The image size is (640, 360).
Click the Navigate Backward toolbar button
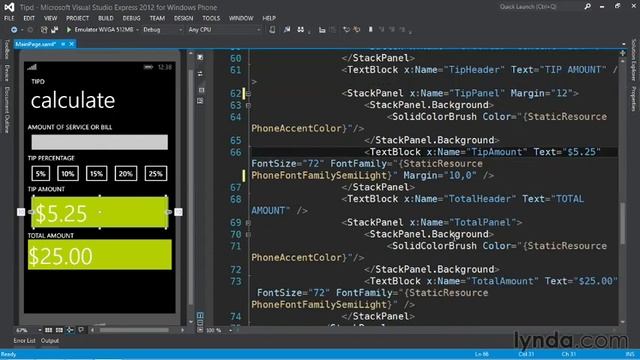14,30
